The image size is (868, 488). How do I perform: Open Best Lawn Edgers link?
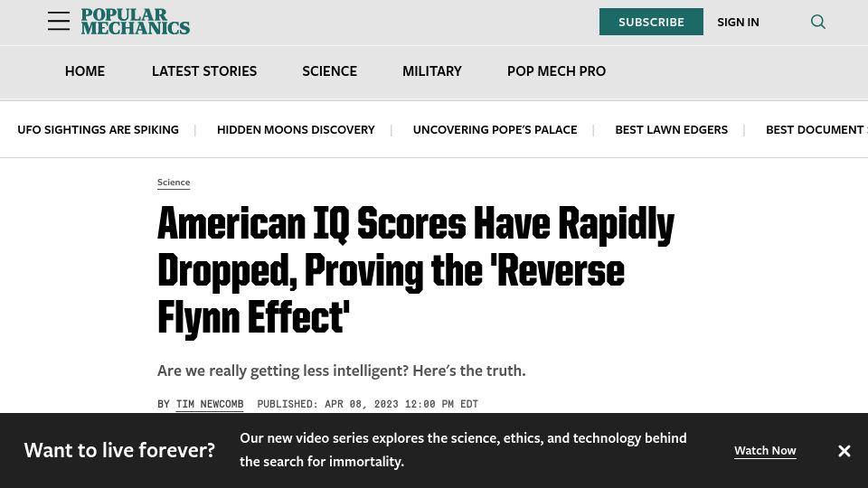(671, 130)
